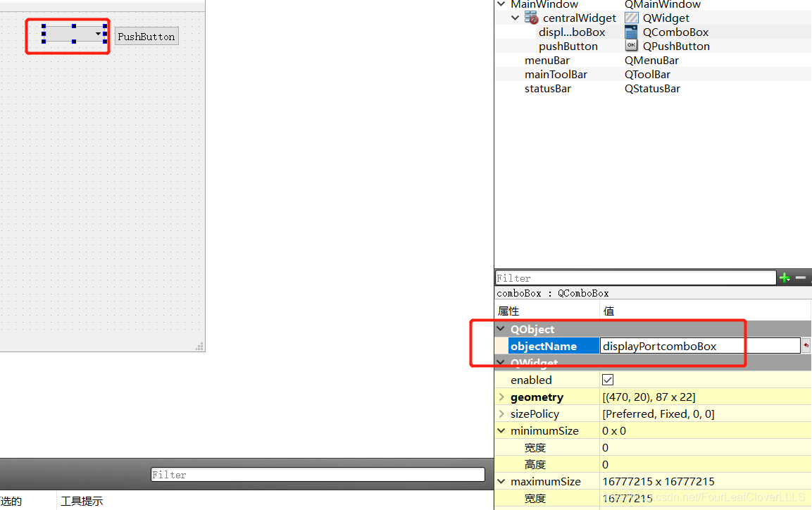Click the minus remove-property icon
This screenshot has width=812, height=510.
click(x=801, y=278)
